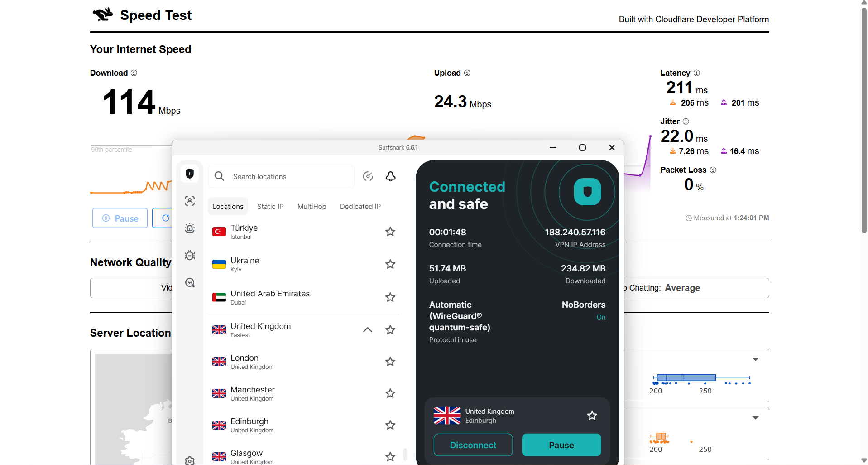The height and width of the screenshot is (465, 868).
Task: Run the speed test via the speedometer icon
Action: point(368,176)
